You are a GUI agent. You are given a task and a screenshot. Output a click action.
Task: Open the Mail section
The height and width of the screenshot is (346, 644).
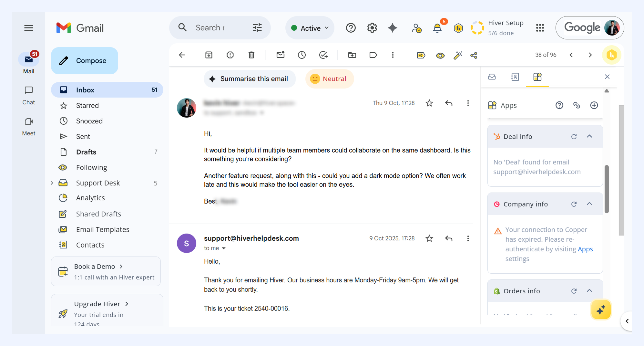[29, 64]
